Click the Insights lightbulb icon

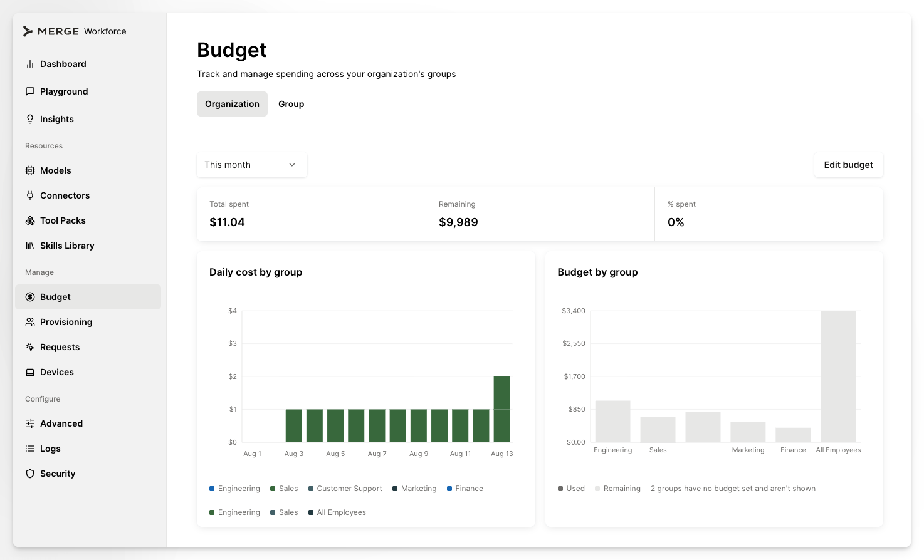click(x=29, y=119)
